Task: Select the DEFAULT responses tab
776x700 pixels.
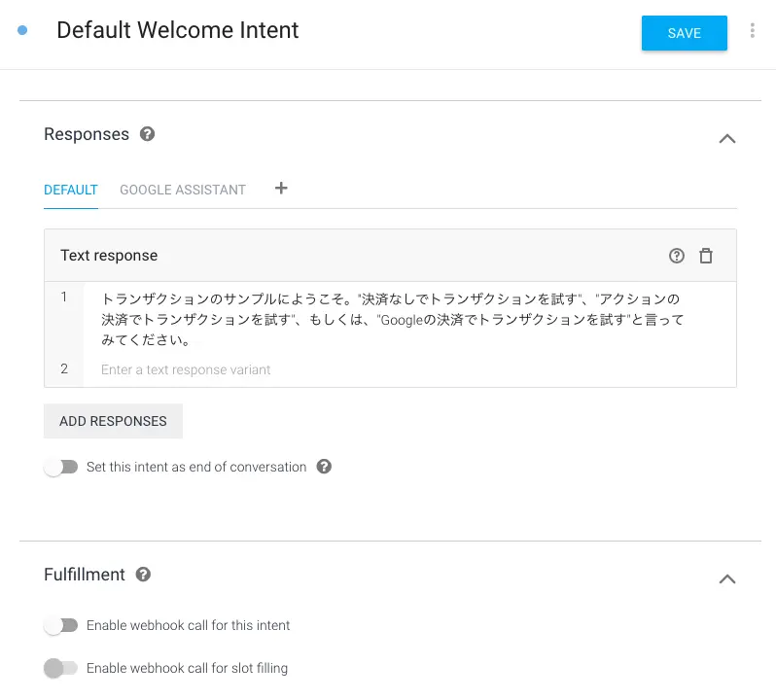Action: [x=71, y=190]
